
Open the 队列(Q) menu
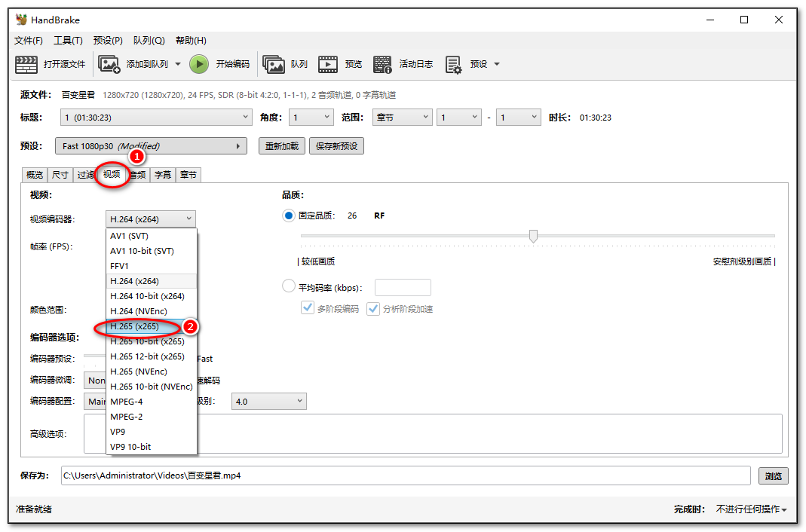click(149, 41)
